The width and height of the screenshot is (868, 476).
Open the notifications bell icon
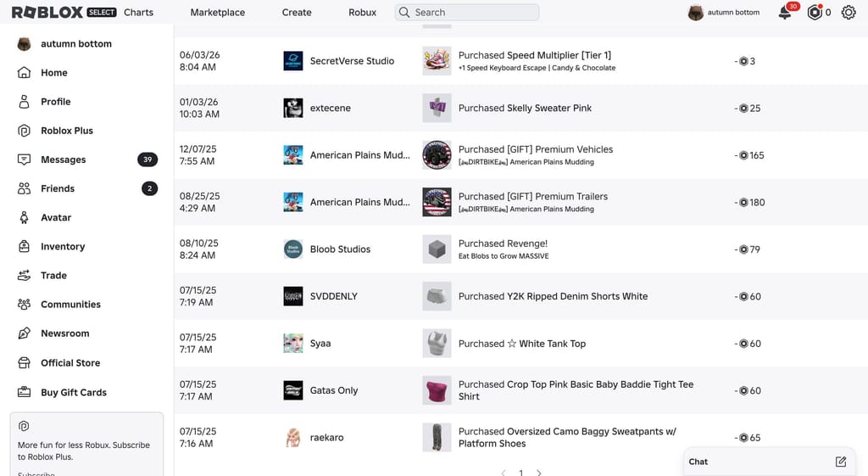[x=785, y=12]
